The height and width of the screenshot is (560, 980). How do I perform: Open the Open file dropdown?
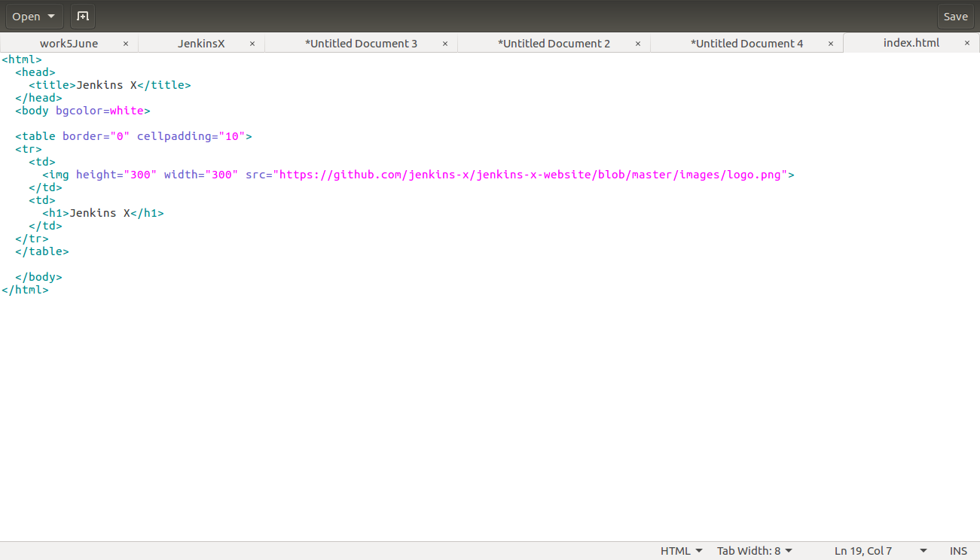coord(35,17)
